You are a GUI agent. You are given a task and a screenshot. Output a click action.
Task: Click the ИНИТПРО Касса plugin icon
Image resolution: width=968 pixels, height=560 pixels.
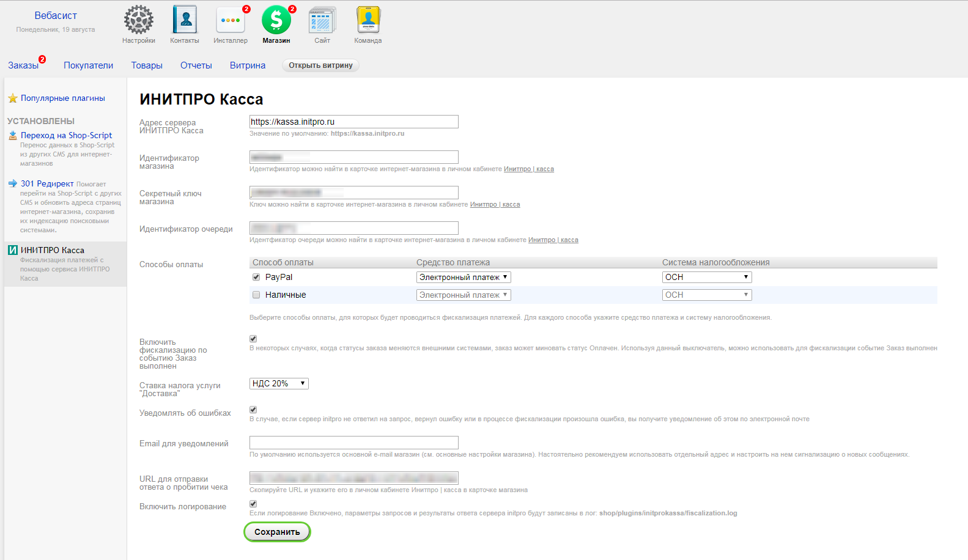pyautogui.click(x=13, y=250)
